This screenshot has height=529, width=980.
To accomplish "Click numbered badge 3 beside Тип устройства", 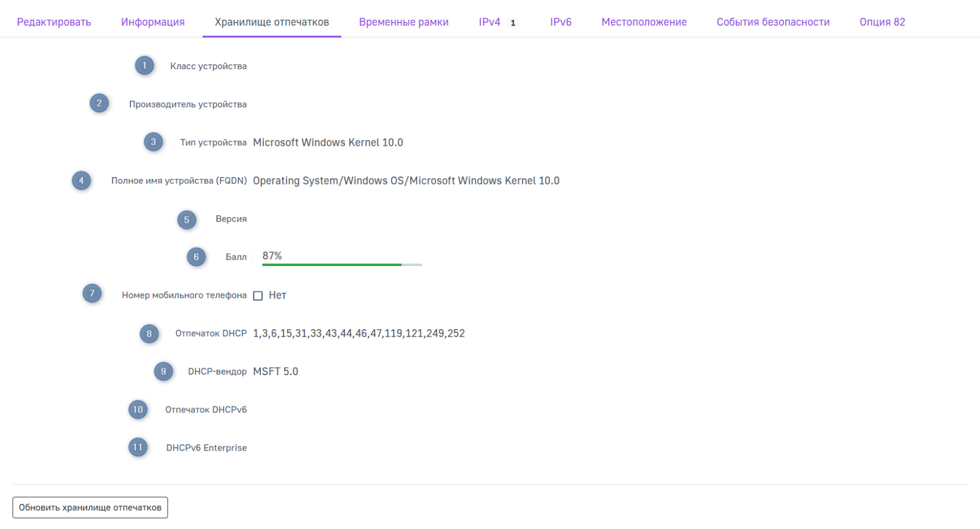I will pos(153,142).
